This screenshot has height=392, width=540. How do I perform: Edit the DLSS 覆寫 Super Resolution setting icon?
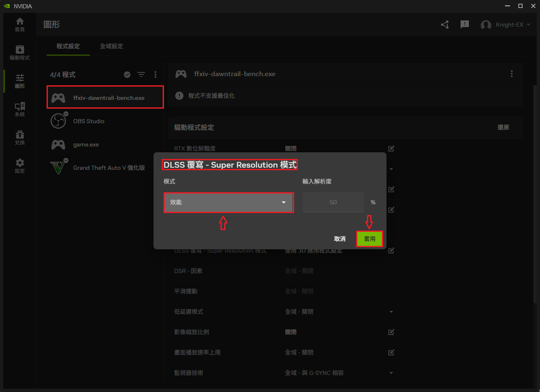(x=391, y=251)
